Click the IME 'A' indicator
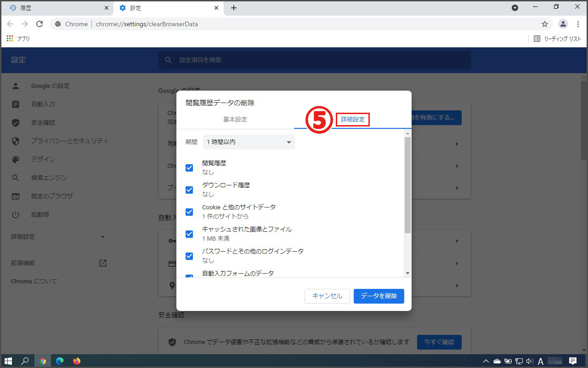Image resolution: width=588 pixels, height=368 pixels. pos(541,361)
